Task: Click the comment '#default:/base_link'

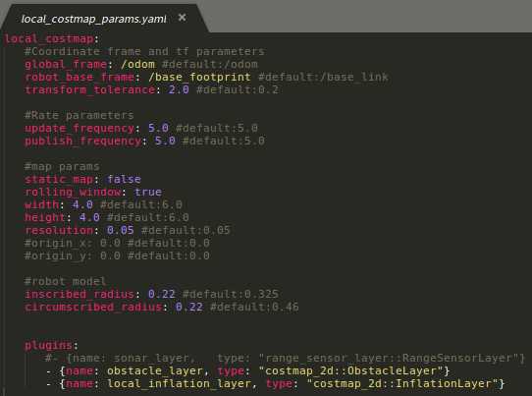Action: (x=323, y=77)
